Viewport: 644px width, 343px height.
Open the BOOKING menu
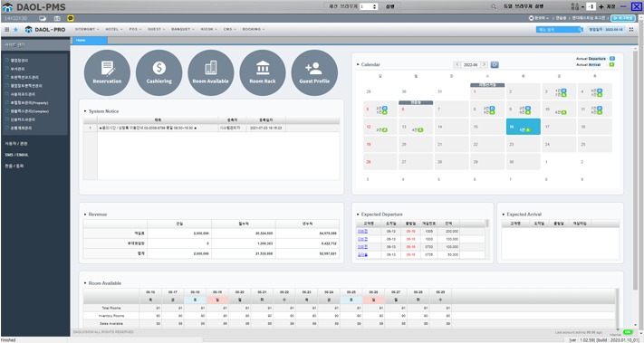coord(254,30)
